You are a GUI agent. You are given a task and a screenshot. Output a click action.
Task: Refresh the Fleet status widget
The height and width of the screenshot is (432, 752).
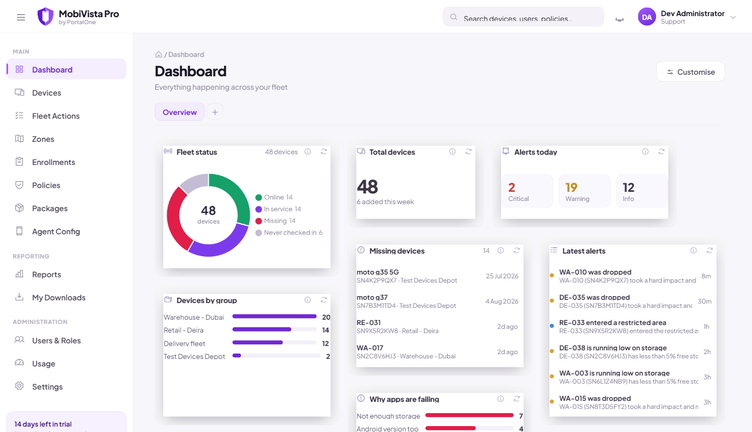click(x=324, y=152)
